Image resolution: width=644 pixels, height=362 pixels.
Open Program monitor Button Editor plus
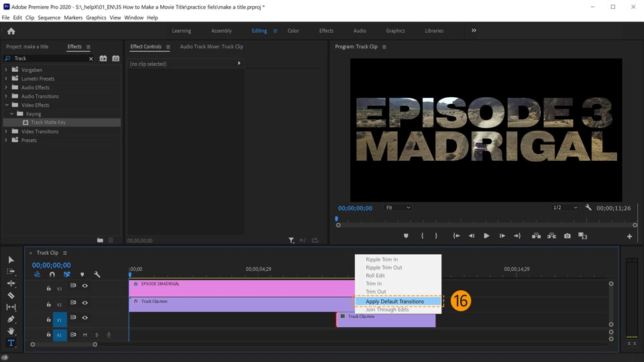coord(629,237)
